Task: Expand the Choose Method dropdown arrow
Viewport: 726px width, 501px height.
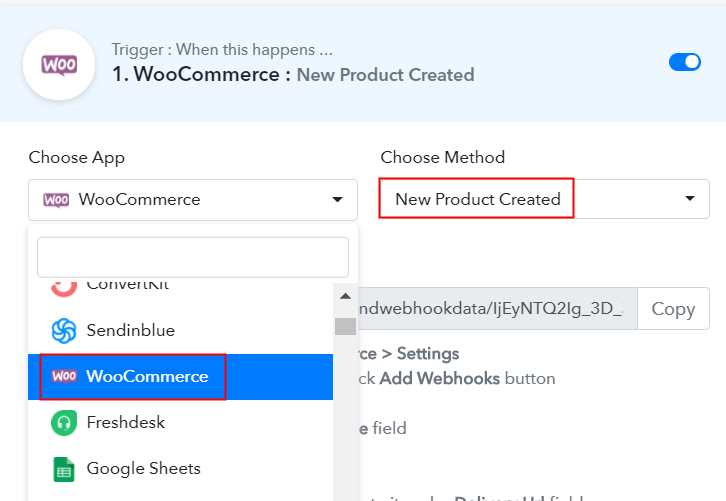Action: coord(689,199)
